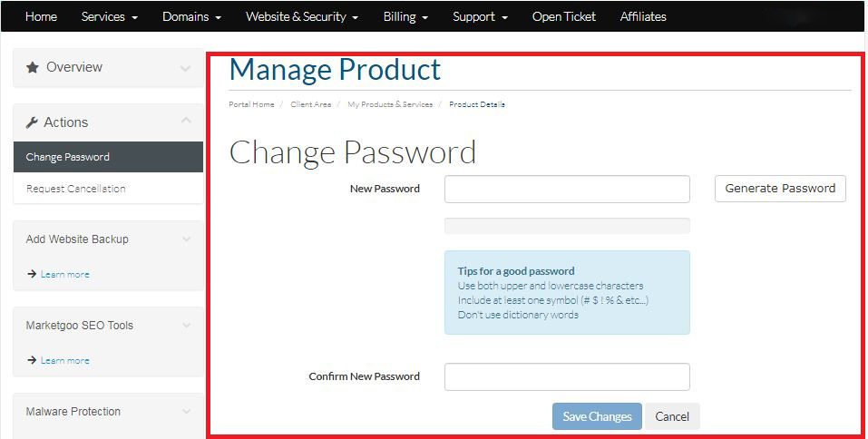The width and height of the screenshot is (868, 439).
Task: Click the password strength meter bar
Action: click(x=567, y=226)
